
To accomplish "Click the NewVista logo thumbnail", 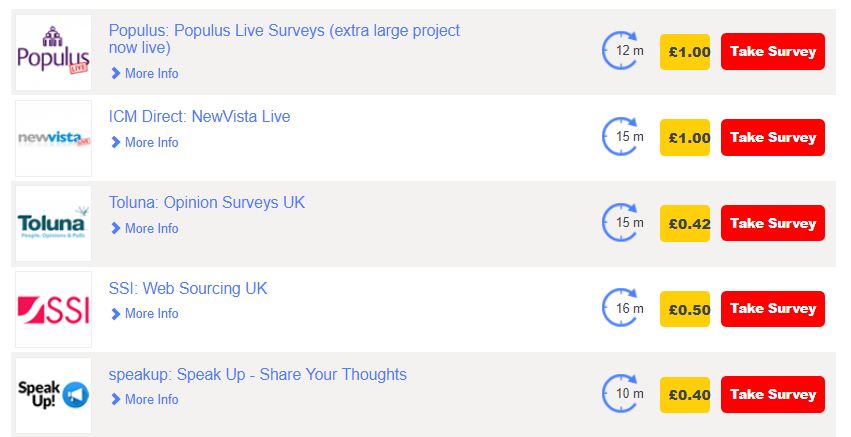I will (53, 138).
